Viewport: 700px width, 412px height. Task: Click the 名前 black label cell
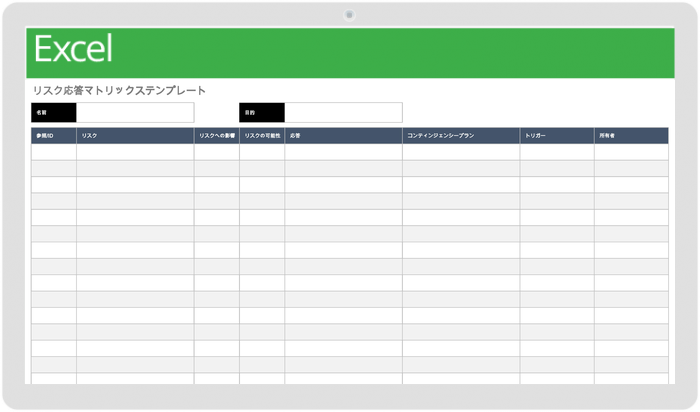tap(54, 112)
